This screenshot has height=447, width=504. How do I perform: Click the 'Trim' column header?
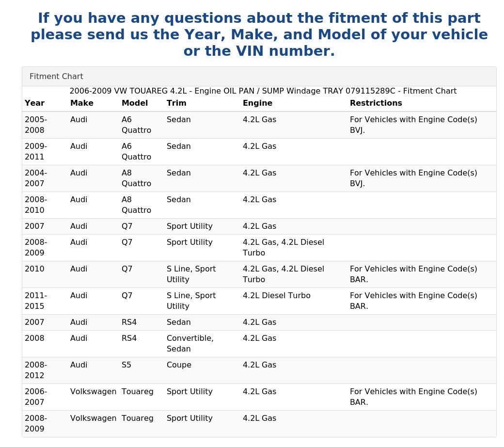176,103
